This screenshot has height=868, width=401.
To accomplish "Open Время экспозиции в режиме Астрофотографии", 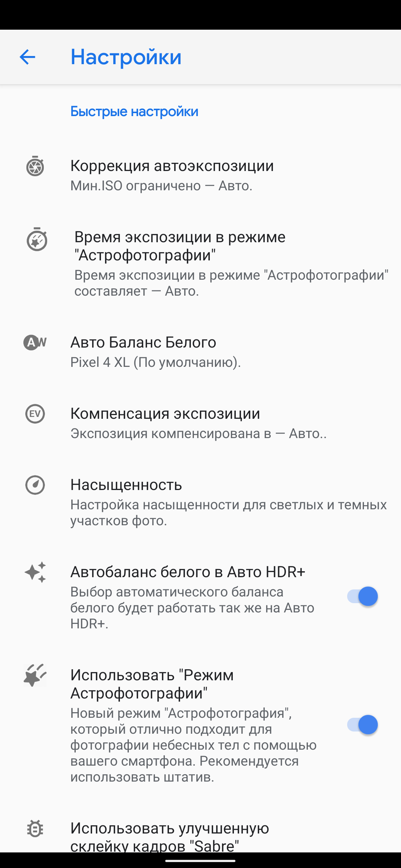I will 180,246.
